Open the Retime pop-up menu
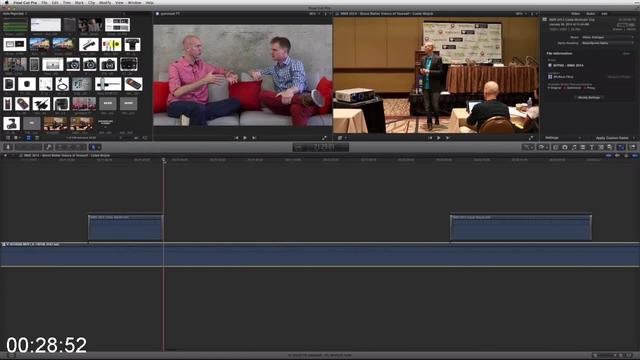Screen dimensions: 640x360 542,147
